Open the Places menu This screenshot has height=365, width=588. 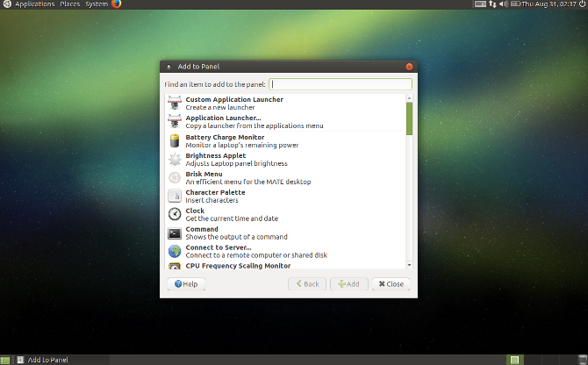69,4
